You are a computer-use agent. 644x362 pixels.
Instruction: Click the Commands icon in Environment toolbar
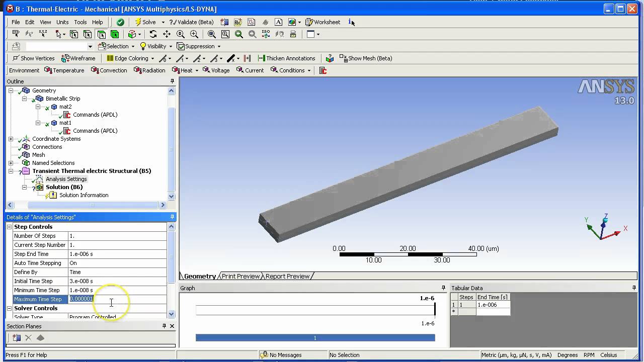[323, 70]
